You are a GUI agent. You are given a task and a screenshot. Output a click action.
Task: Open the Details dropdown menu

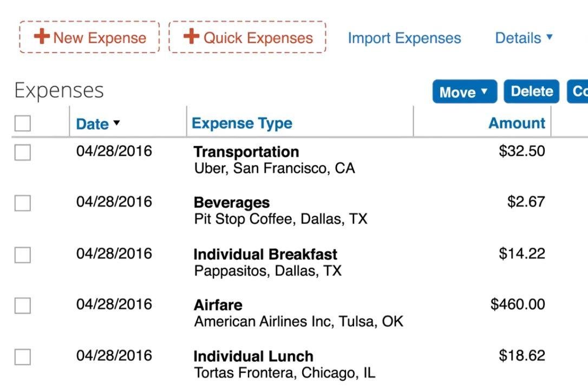[x=524, y=38]
